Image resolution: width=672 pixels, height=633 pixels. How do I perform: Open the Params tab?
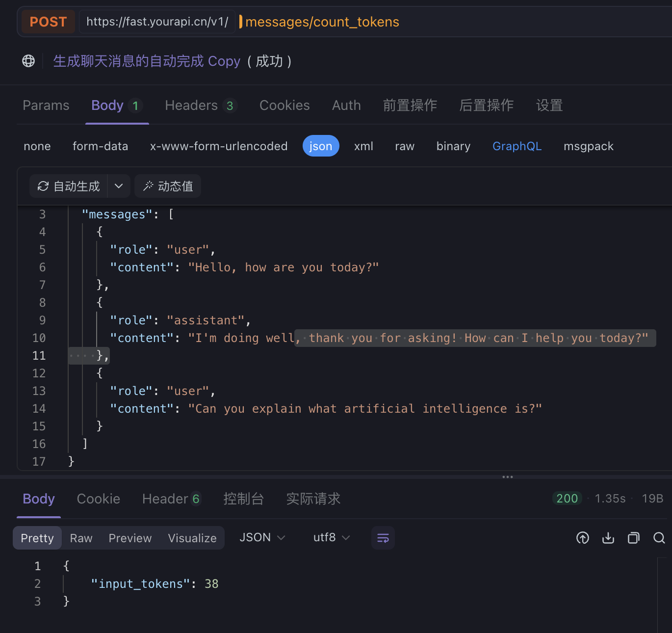coord(46,105)
